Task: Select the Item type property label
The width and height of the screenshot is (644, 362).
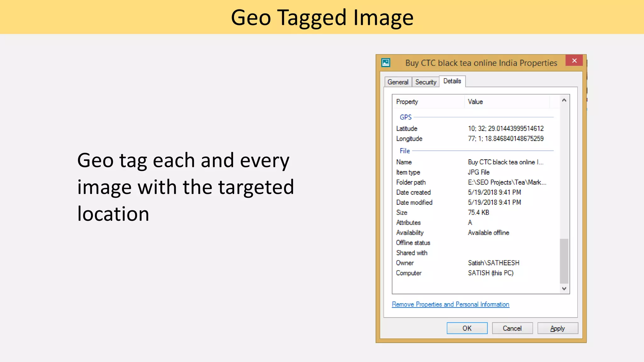Action: pyautogui.click(x=408, y=172)
